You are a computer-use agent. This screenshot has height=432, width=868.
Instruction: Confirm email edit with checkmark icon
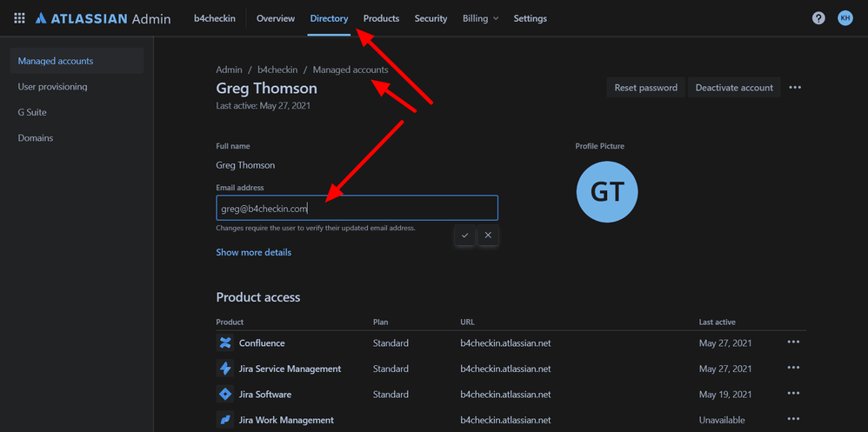click(465, 235)
